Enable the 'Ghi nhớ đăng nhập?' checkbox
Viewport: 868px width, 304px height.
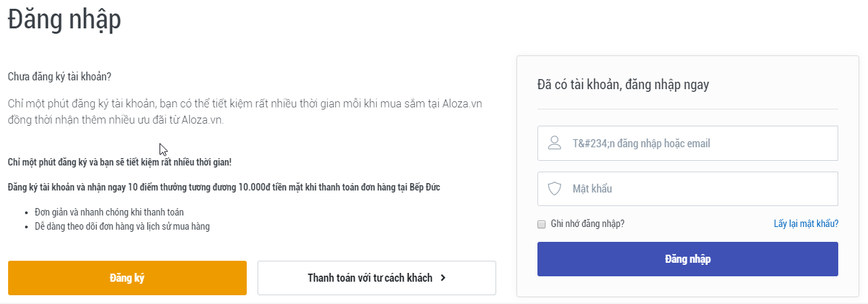pos(541,224)
